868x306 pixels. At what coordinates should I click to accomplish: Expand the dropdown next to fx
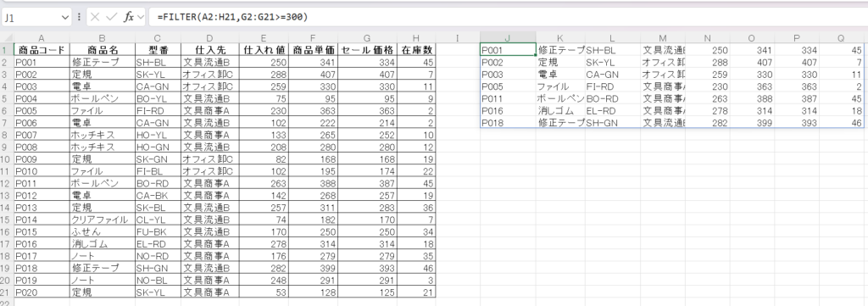pos(140,17)
